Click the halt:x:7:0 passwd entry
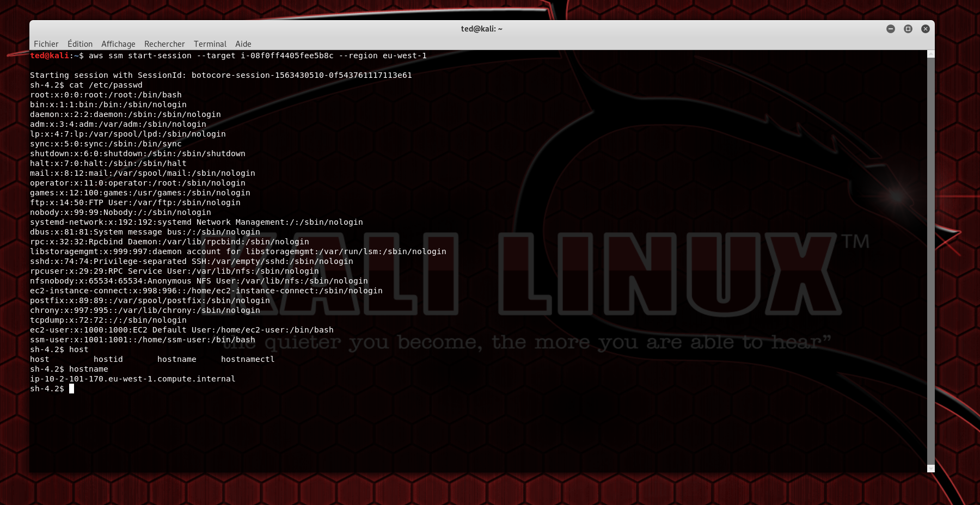The height and width of the screenshot is (505, 980). pos(108,163)
